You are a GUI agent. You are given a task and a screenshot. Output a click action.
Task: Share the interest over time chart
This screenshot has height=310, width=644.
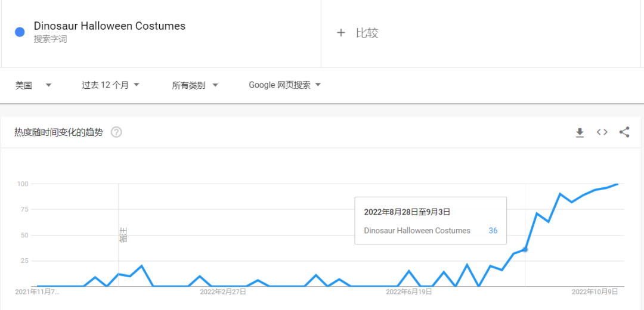pyautogui.click(x=624, y=132)
